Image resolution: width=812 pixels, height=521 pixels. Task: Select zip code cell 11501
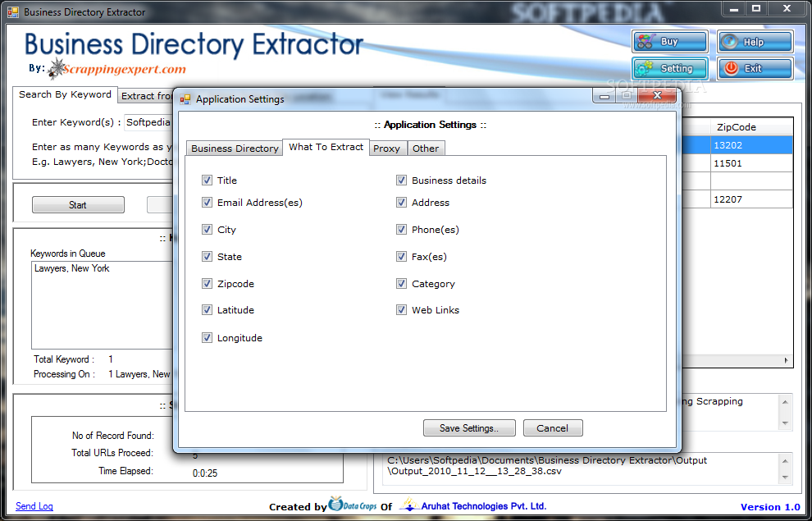pyautogui.click(x=751, y=163)
